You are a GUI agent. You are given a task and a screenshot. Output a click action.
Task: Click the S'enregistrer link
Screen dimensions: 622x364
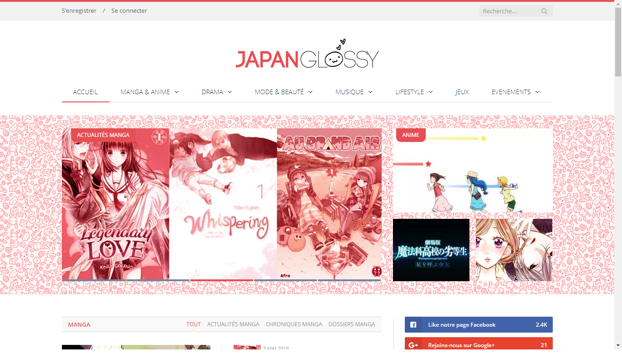tap(79, 10)
